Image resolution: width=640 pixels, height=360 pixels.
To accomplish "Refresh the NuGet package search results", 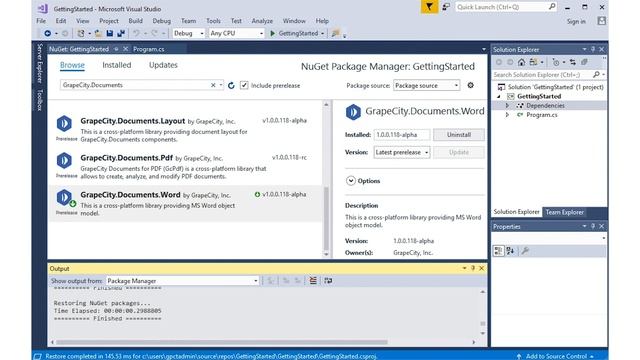I will (x=231, y=85).
